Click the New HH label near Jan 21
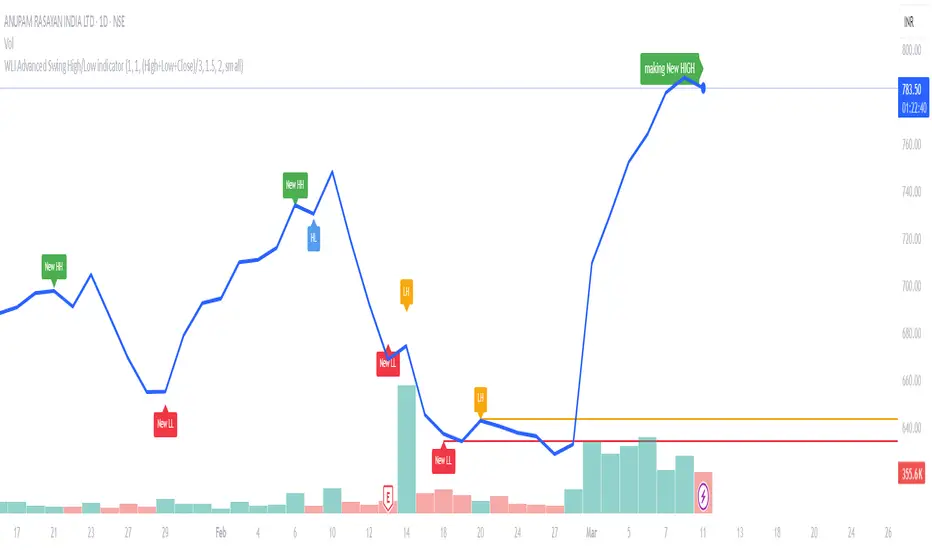Viewport: 932px width, 550px height. 54,266
